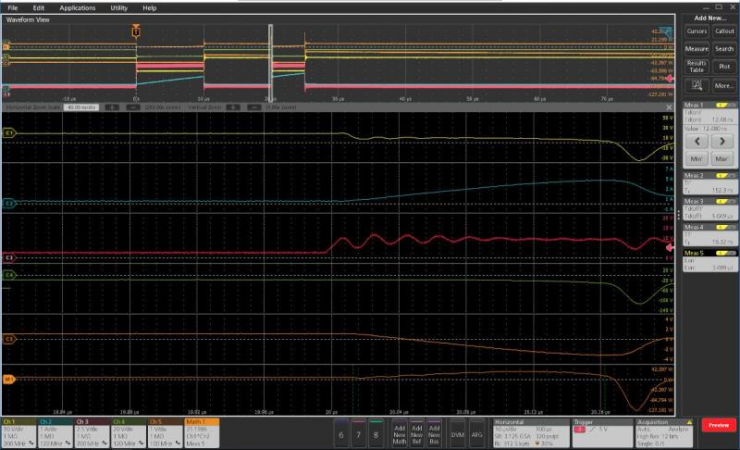Open the Utility menu
Screen dimensions: 740x450
(118, 7)
